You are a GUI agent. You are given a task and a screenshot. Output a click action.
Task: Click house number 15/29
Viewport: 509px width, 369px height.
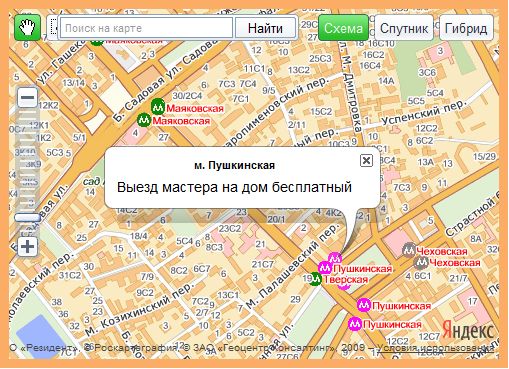484,156
